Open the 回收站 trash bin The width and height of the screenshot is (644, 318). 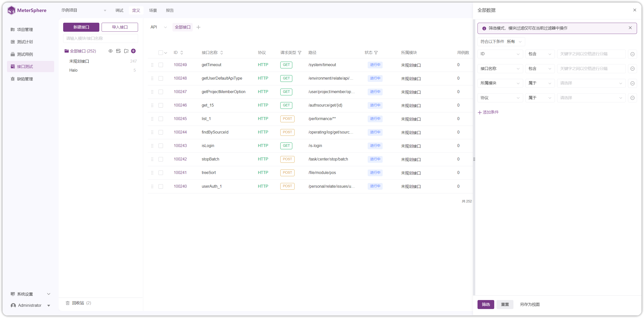[78, 303]
